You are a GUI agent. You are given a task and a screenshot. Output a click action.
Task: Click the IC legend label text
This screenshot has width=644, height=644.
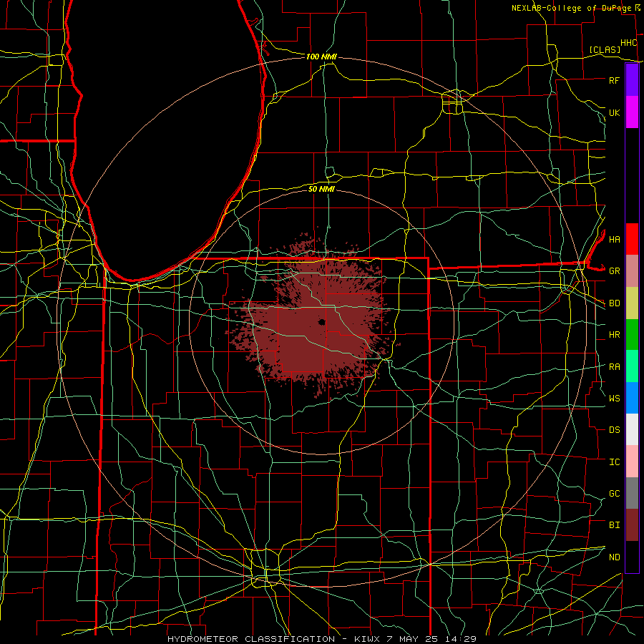point(615,462)
